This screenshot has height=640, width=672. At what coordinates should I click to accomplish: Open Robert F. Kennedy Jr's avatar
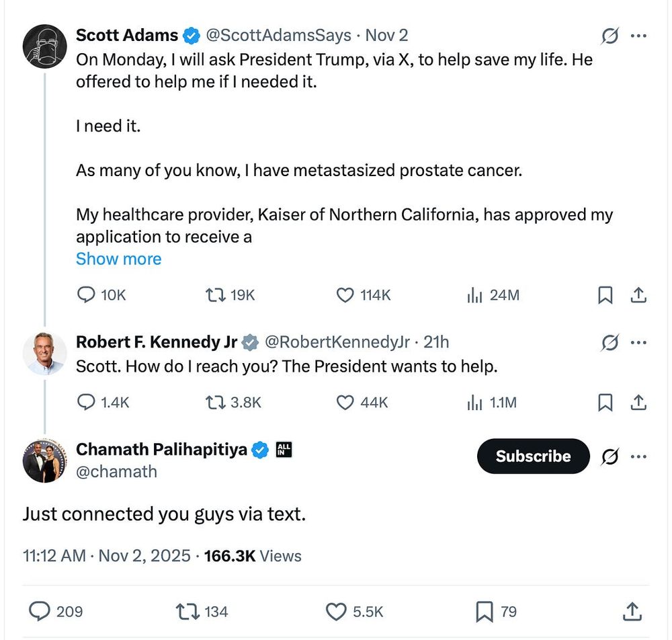pos(45,353)
